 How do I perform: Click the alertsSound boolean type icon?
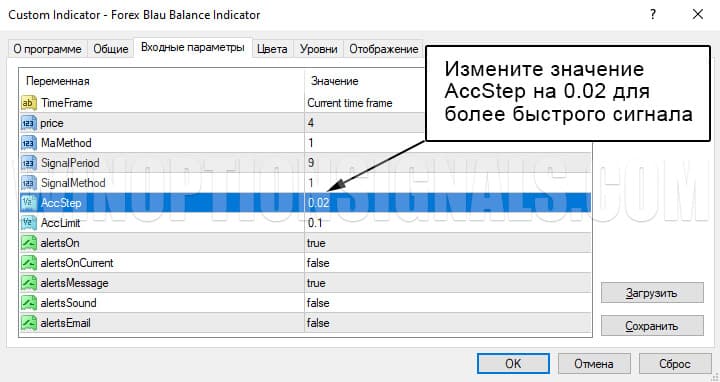[28, 303]
